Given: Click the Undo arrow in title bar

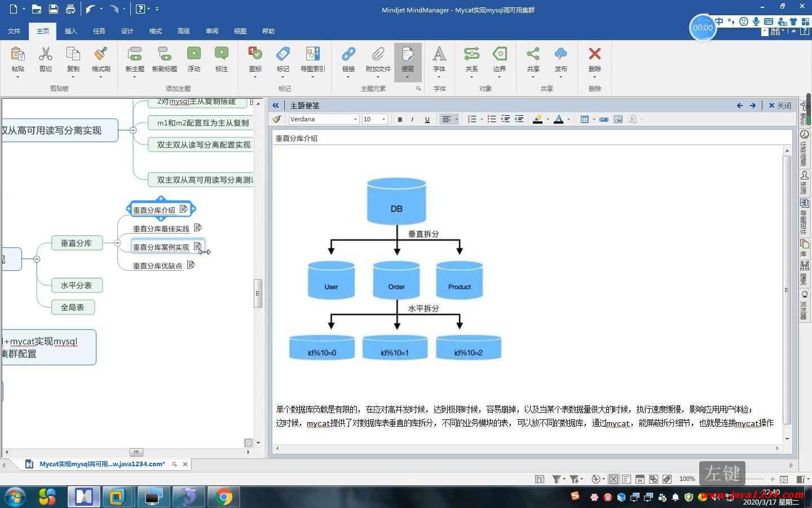Looking at the screenshot, I should 90,9.
